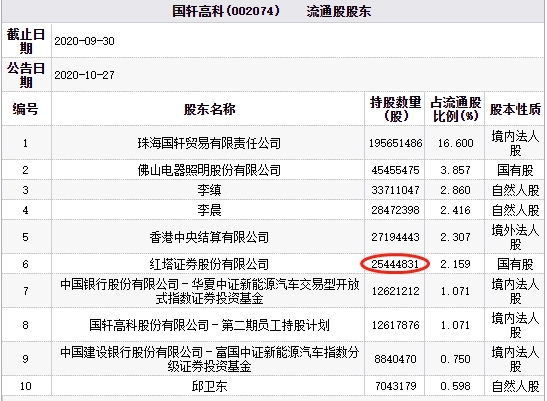
Task: Select the 富国中证新能源汽车 fund shareholder
Action: pyautogui.click(x=209, y=359)
